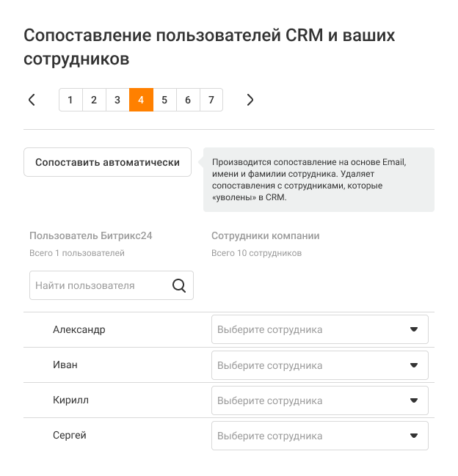Click the Александр user row name

point(79,330)
